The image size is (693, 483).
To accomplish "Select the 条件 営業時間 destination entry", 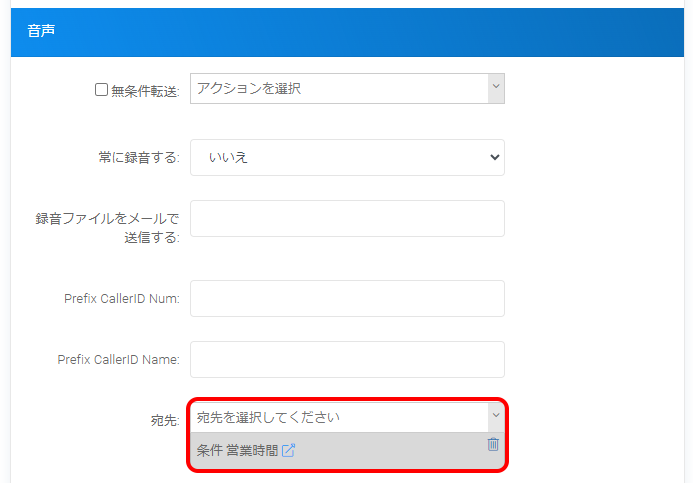I will (237, 451).
